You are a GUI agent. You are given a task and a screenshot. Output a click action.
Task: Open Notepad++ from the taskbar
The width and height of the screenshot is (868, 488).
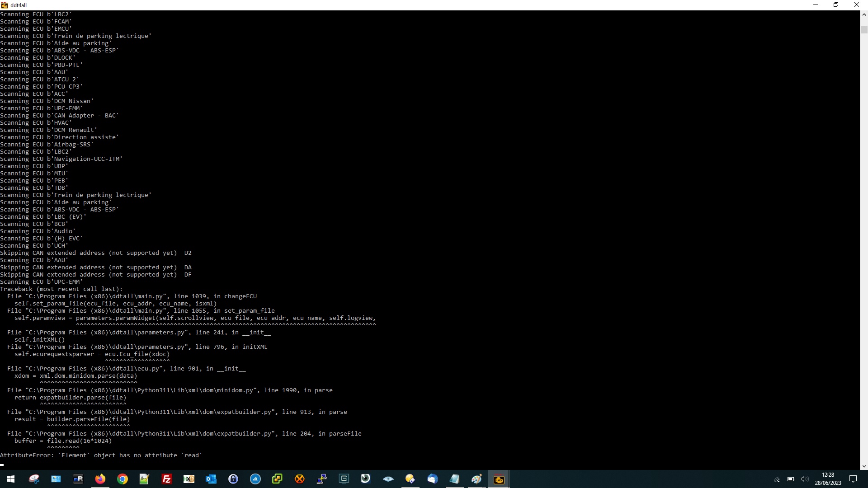click(144, 479)
